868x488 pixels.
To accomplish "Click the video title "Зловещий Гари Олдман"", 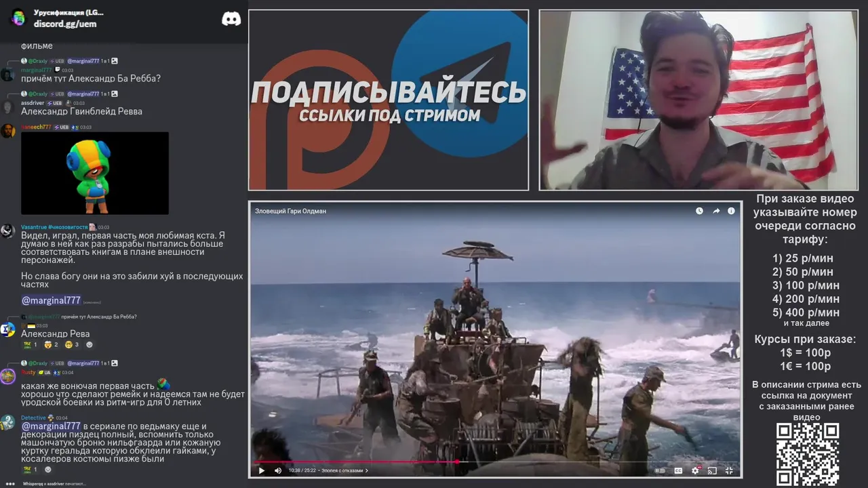I will coord(290,211).
